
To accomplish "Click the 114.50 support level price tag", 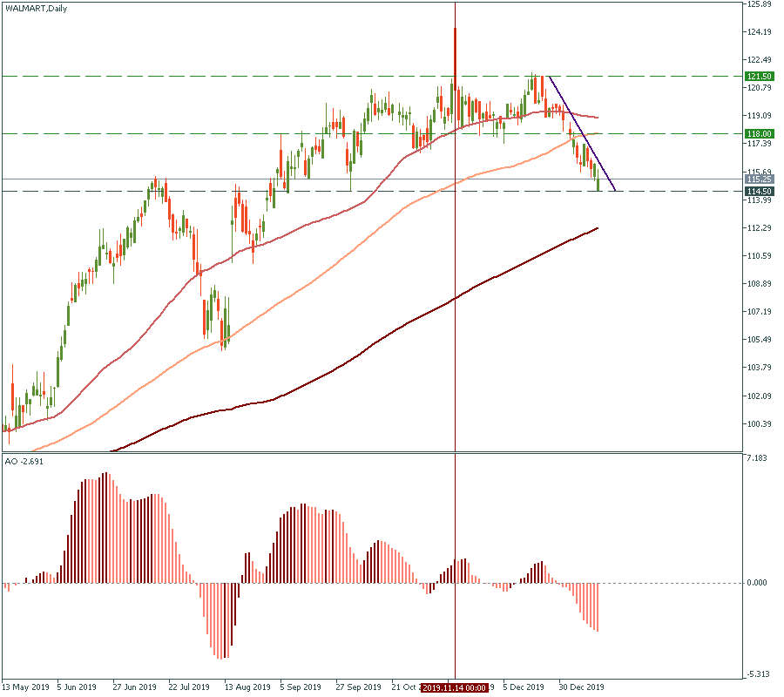I will point(759,191).
